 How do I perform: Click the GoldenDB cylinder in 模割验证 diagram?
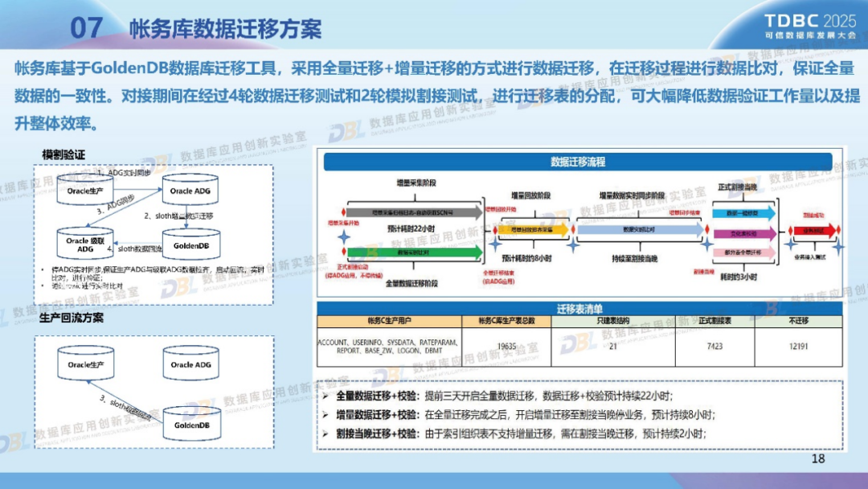191,244
